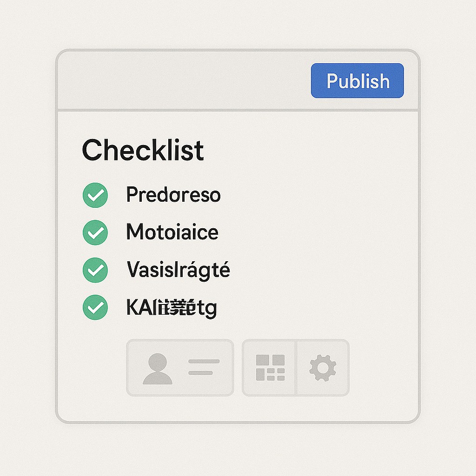
Task: Select the fourth checklist label starting with KA
Action: click(x=172, y=308)
